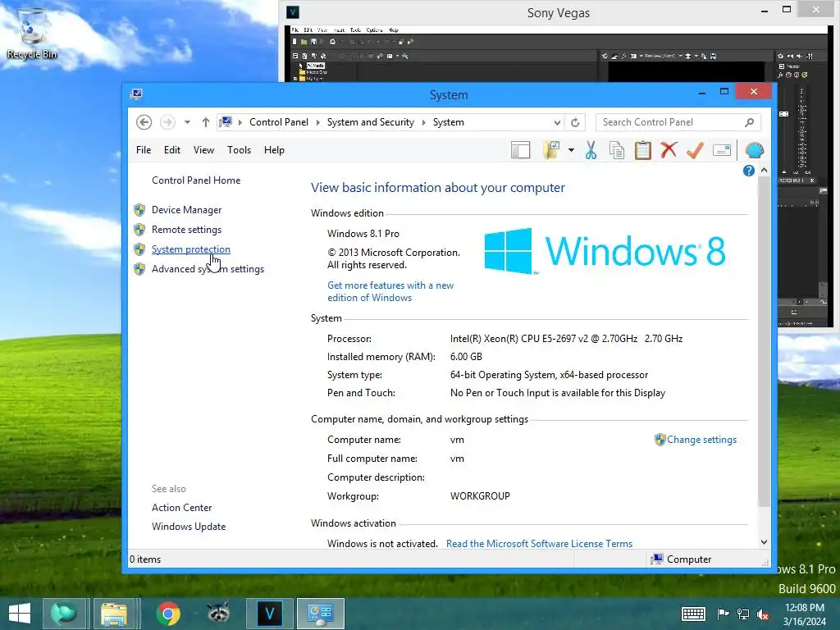Click the scrollbar up arrow
This screenshot has height=630, width=840.
coord(764,171)
